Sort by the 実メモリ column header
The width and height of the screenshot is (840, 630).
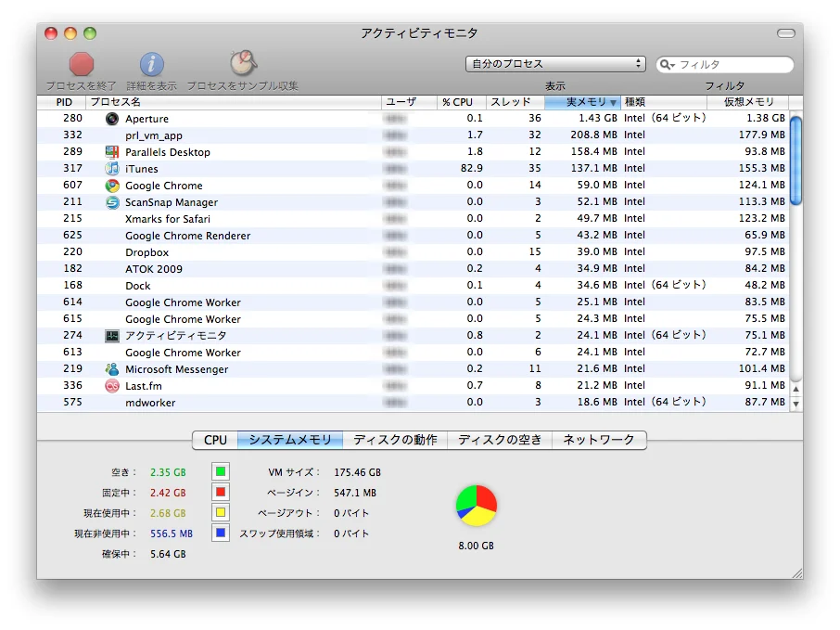(582, 102)
